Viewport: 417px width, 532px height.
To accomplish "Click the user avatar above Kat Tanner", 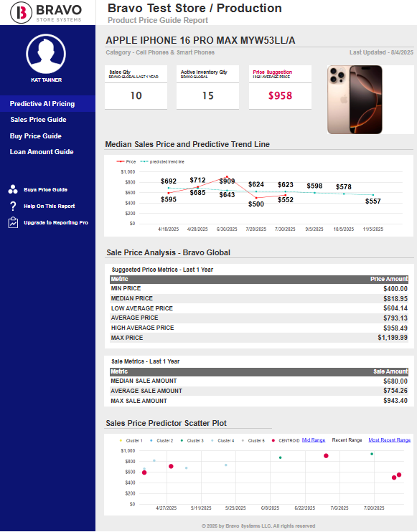I will click(46, 54).
